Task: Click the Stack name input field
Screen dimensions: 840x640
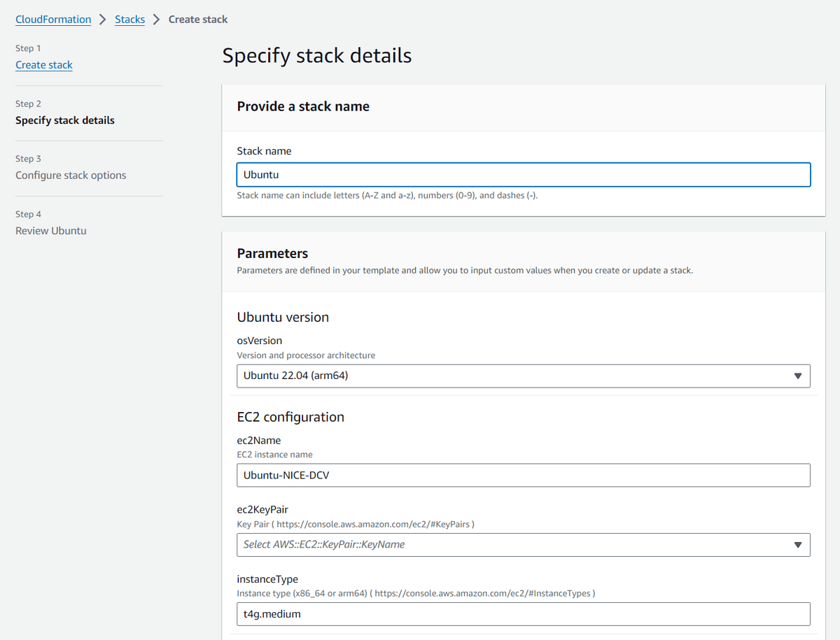Action: (x=524, y=175)
